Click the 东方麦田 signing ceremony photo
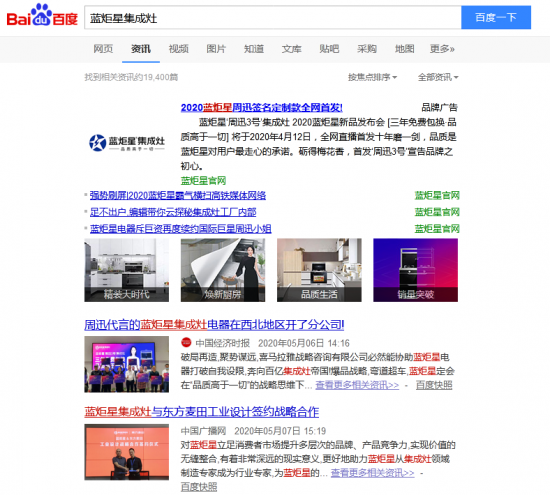This screenshot has height=495, width=550. tap(127, 452)
